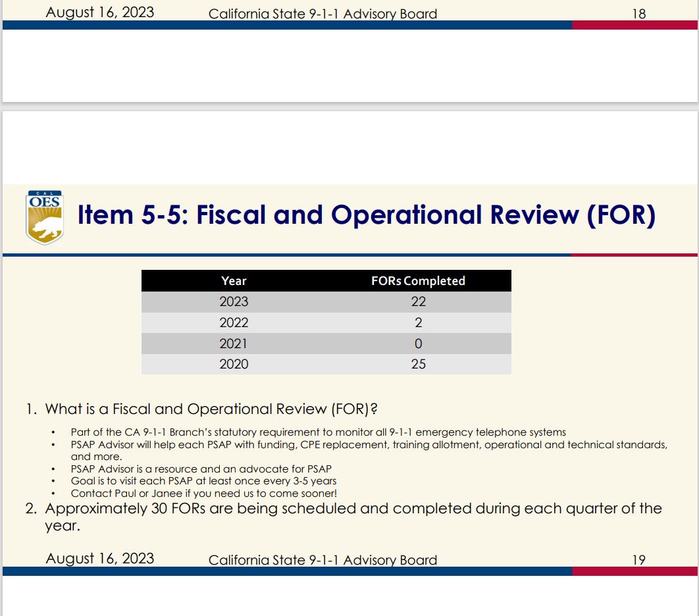Screen dimensions: 699x616
Task: Click the bullet about visiting every 3-5 years
Action: pos(203,481)
